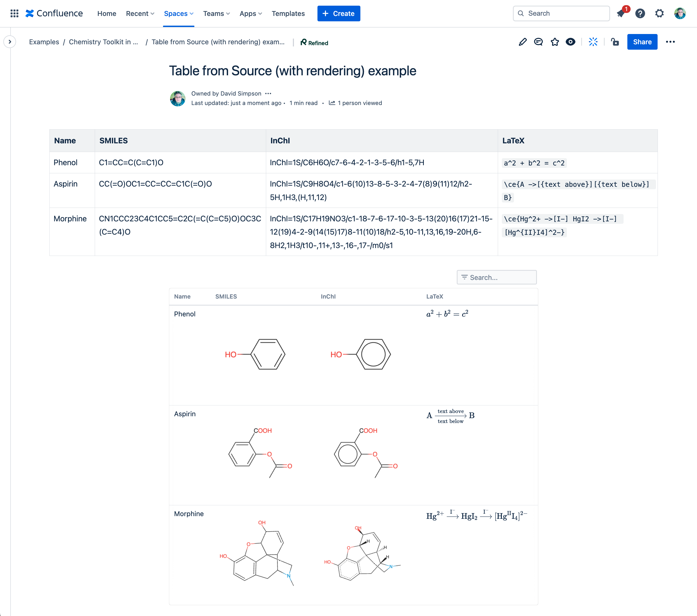Open notifications bell icon
The height and width of the screenshot is (616, 697).
(621, 13)
